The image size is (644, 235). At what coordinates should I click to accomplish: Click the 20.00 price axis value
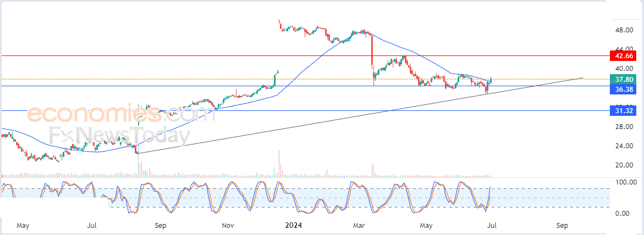(625, 165)
